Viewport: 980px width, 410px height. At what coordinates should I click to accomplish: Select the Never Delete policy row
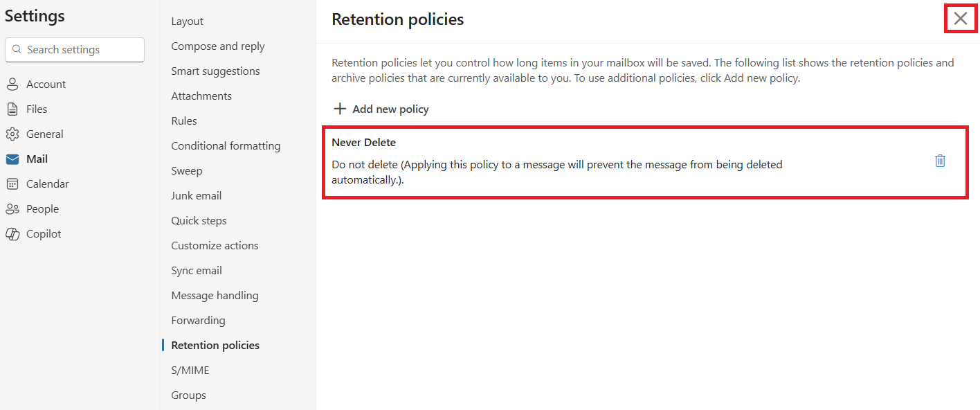[x=645, y=162]
